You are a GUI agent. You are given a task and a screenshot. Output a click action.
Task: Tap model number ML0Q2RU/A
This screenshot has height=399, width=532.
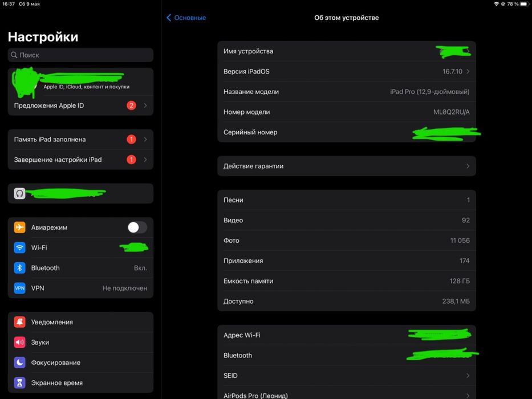tap(451, 112)
